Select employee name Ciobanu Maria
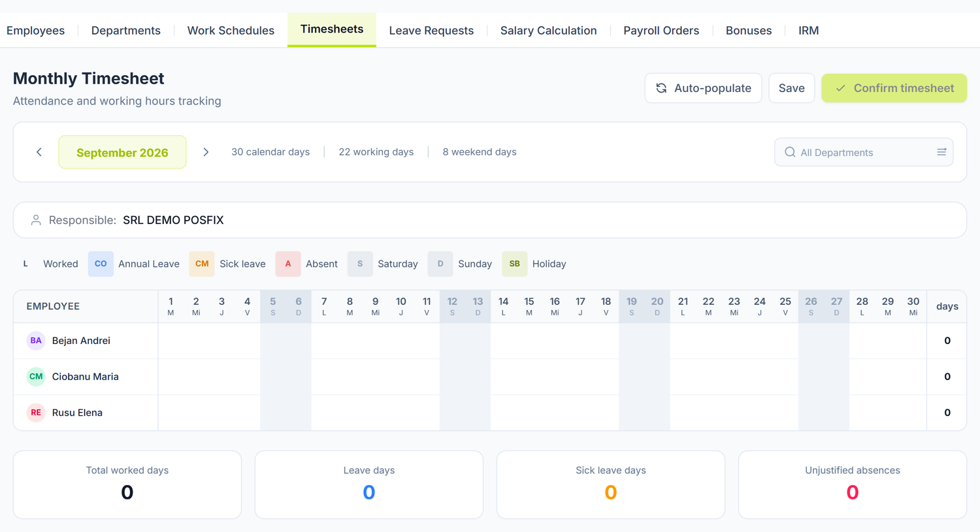The width and height of the screenshot is (980, 532). (86, 377)
